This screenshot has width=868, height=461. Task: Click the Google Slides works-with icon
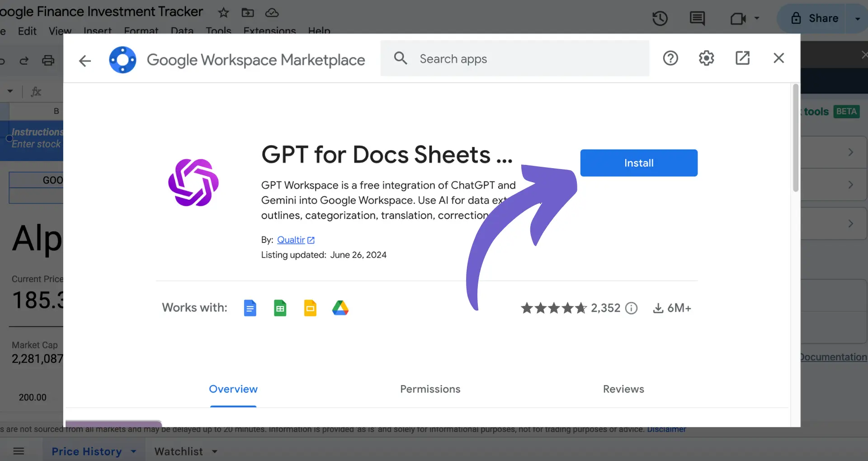coord(310,308)
